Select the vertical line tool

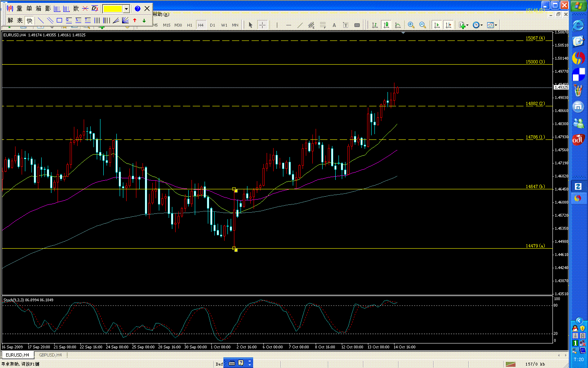click(277, 25)
